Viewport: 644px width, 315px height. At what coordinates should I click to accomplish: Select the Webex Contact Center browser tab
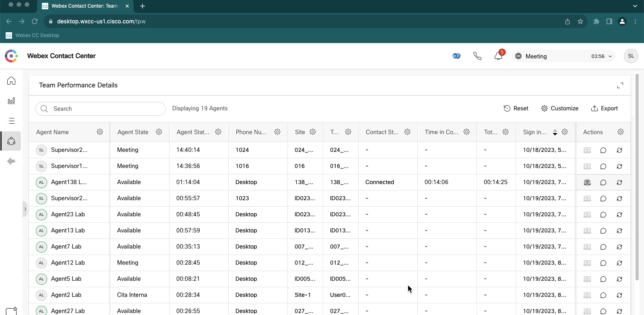click(x=85, y=6)
